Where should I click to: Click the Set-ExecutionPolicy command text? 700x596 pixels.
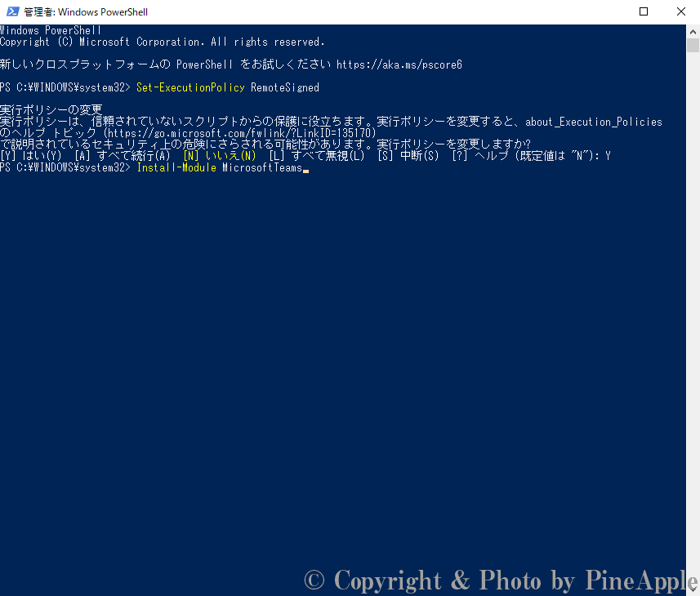coord(190,87)
